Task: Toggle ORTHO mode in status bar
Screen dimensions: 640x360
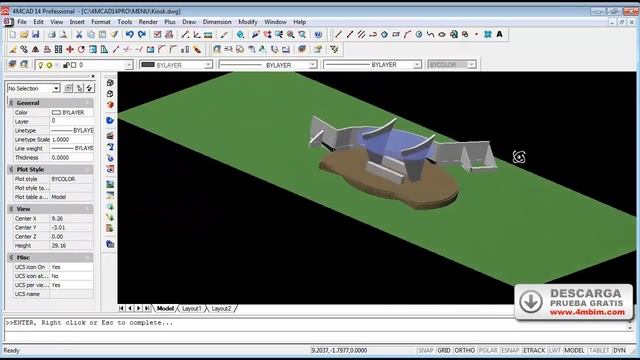Action: (x=464, y=350)
